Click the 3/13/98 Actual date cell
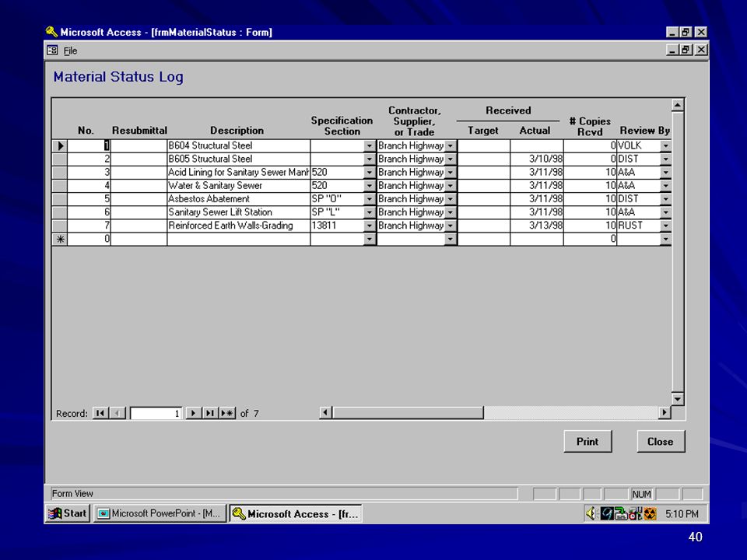This screenshot has width=747, height=560. coord(536,226)
